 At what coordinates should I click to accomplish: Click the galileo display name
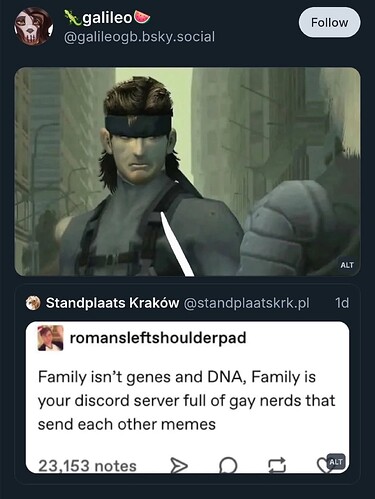point(107,18)
